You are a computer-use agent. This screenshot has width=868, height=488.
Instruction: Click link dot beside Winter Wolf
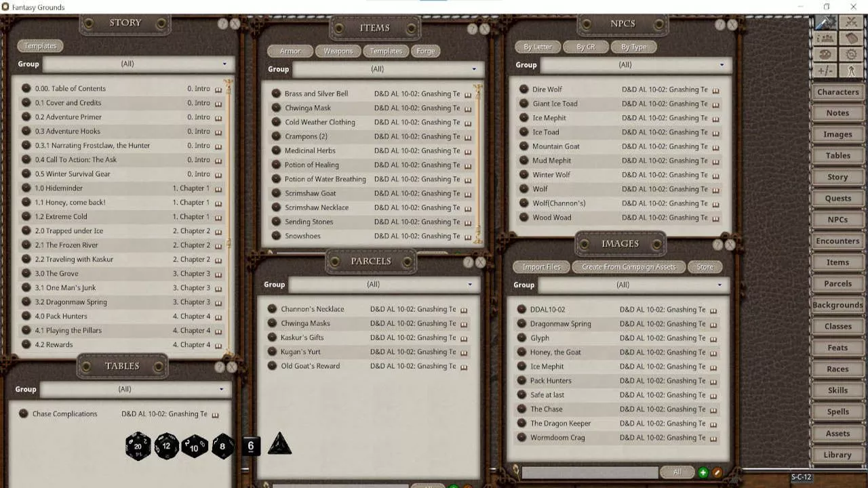click(524, 174)
